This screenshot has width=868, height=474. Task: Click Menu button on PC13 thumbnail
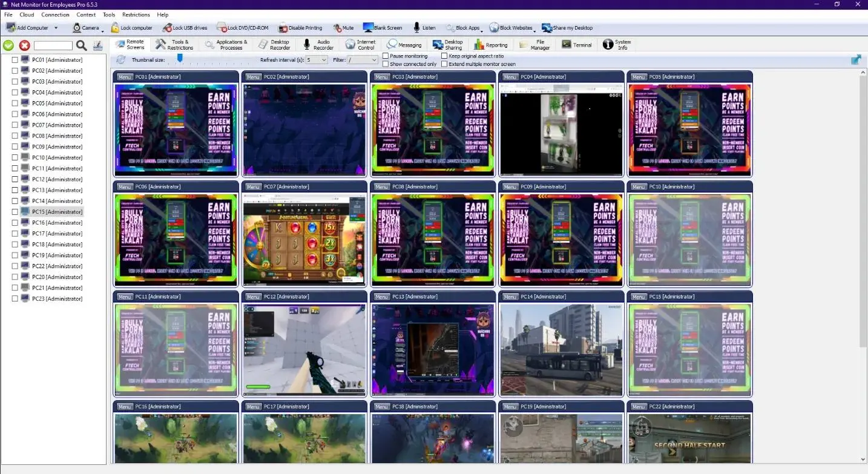point(381,297)
